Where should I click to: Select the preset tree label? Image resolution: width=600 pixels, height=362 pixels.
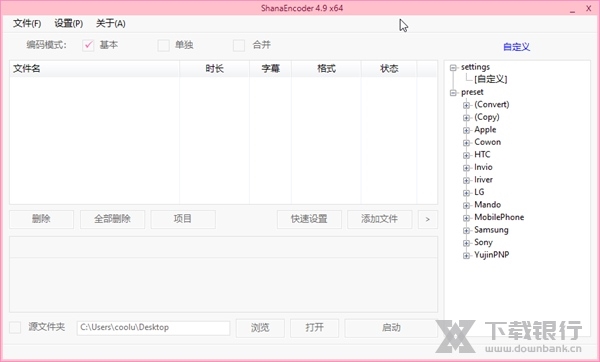(x=472, y=92)
